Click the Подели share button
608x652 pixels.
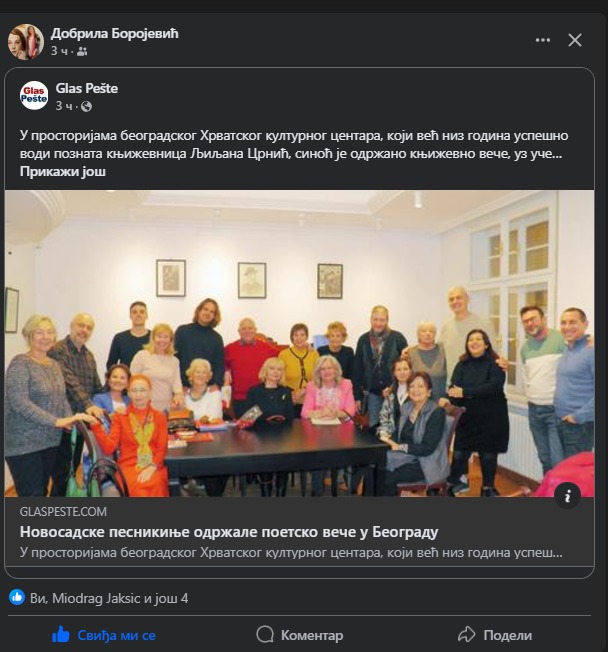(x=495, y=635)
